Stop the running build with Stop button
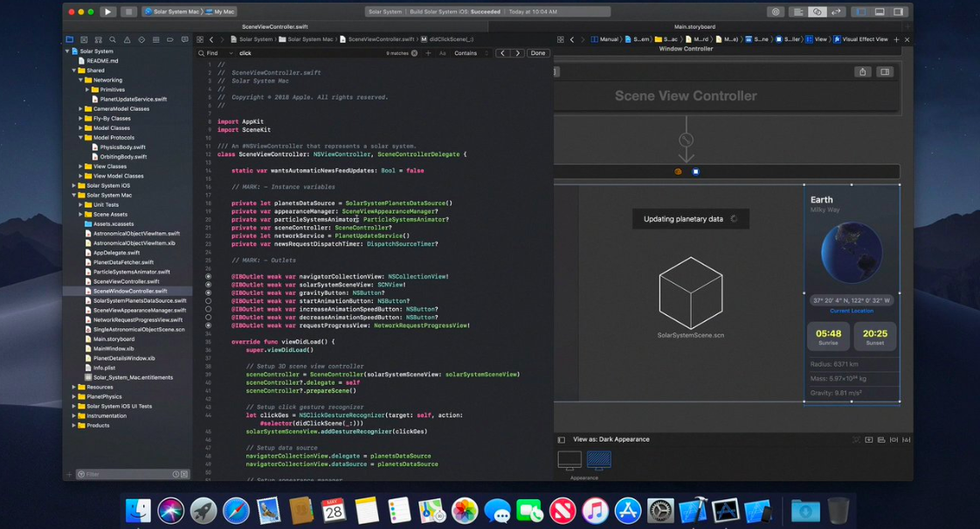The image size is (980, 529). pyautogui.click(x=128, y=11)
